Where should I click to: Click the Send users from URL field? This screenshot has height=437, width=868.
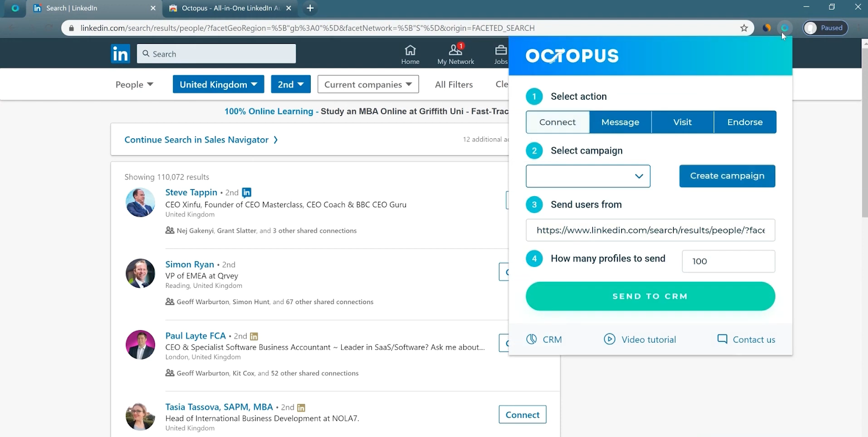(650, 230)
